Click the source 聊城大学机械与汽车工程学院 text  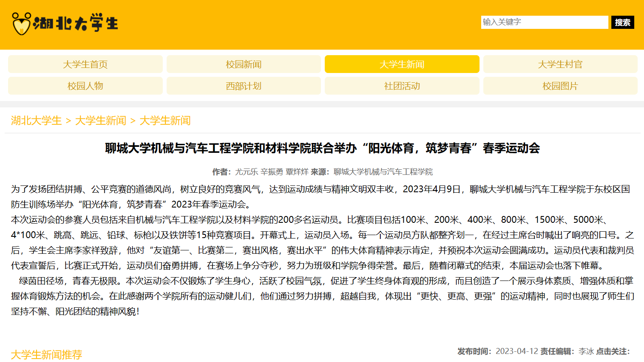(383, 172)
